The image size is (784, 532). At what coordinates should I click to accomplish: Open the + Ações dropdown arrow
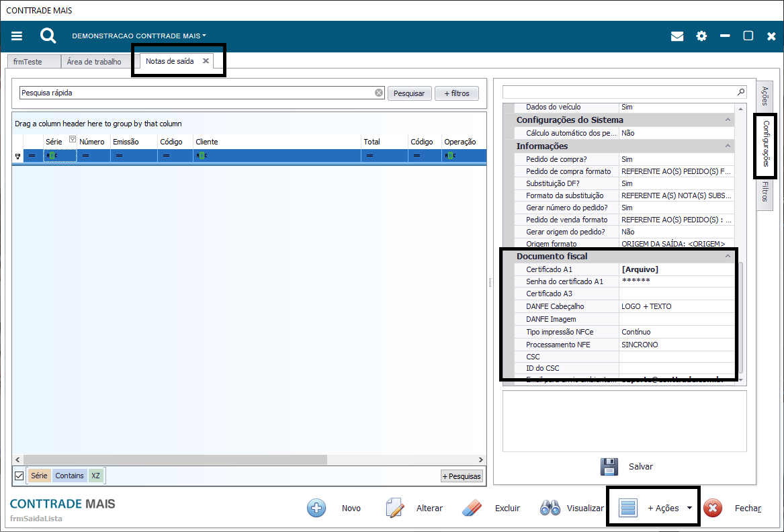point(689,508)
